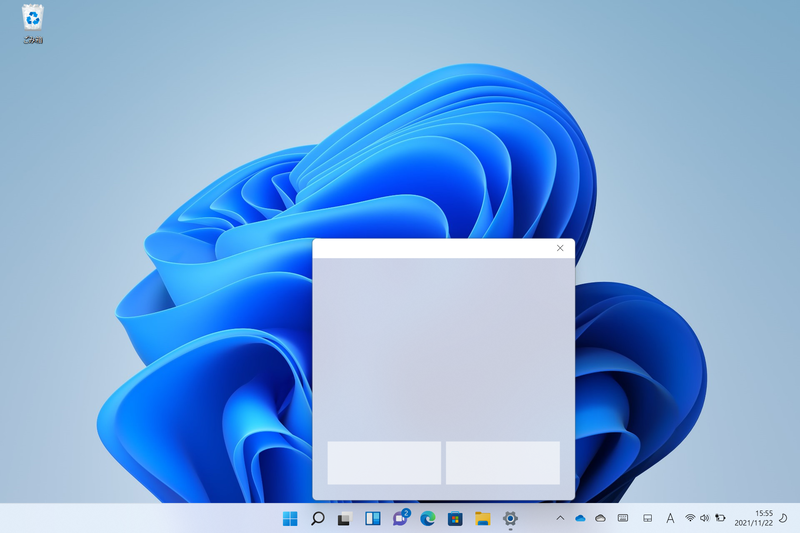Viewport: 800px width, 533px height.
Task: Close the virtual touchpad window
Action: click(x=560, y=248)
